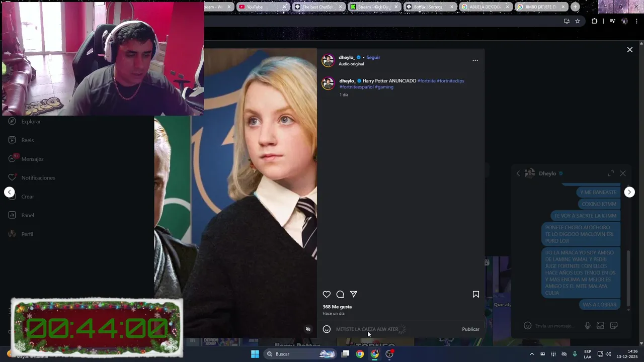Screen dimensions: 644x362
Task: Close the Dheylo chat window
Action: click(623, 173)
